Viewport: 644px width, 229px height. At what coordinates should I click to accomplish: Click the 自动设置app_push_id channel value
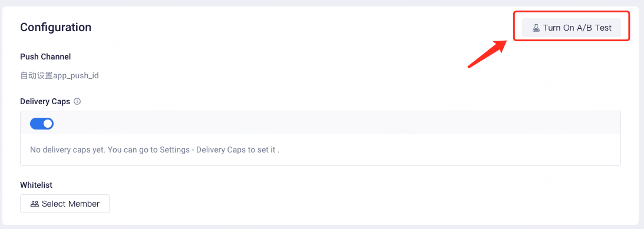[60, 76]
